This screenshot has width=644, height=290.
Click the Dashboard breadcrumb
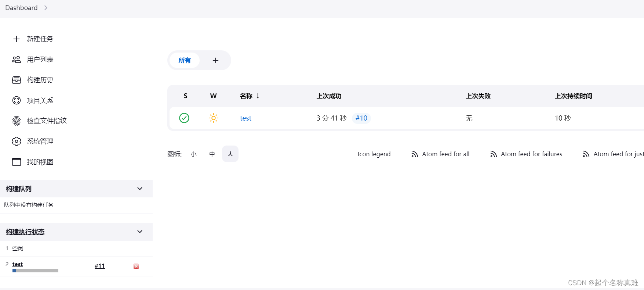point(21,8)
